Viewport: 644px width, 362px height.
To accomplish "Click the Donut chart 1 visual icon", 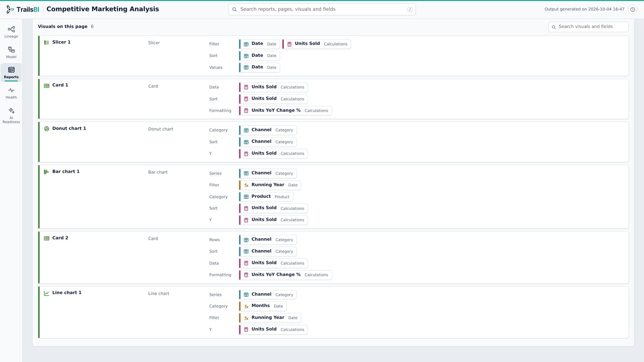I will click(x=47, y=129).
